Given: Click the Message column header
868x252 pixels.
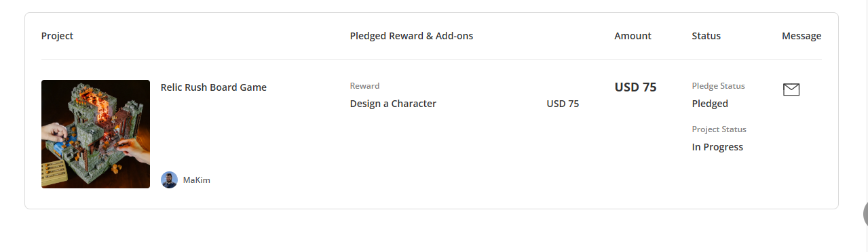Looking at the screenshot, I should (x=801, y=36).
